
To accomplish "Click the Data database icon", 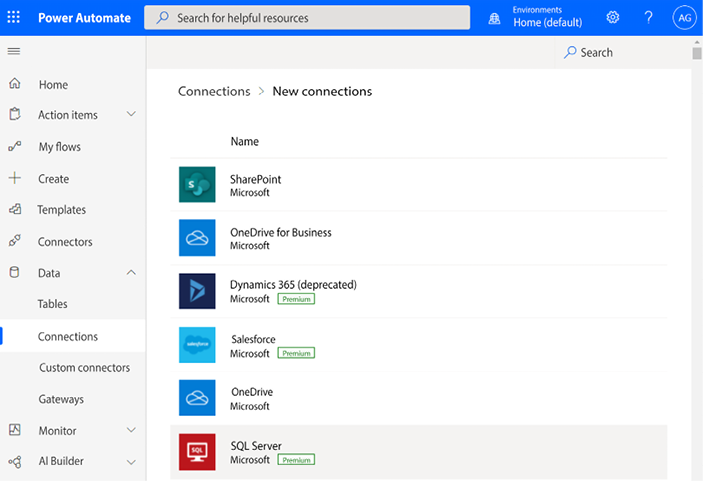I will point(14,272).
